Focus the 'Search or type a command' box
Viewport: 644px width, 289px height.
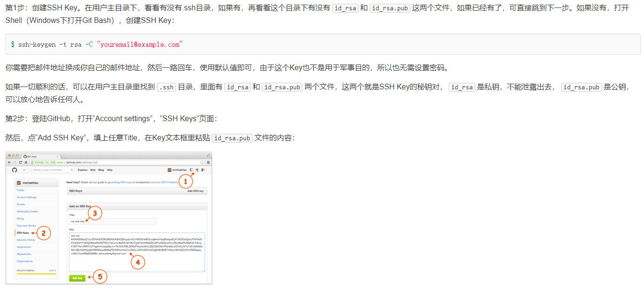pyautogui.click(x=53, y=170)
